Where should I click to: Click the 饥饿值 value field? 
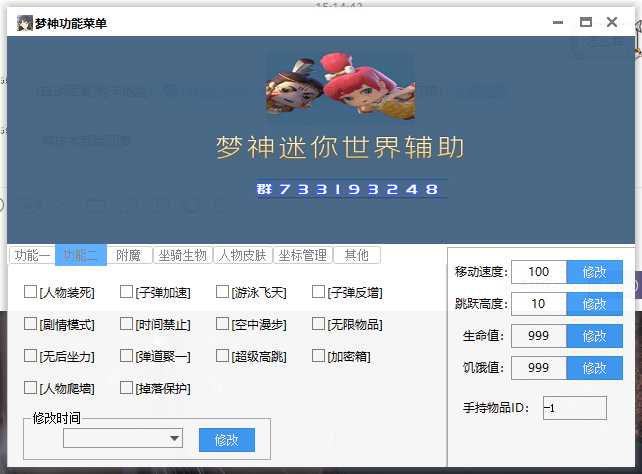click(539, 368)
